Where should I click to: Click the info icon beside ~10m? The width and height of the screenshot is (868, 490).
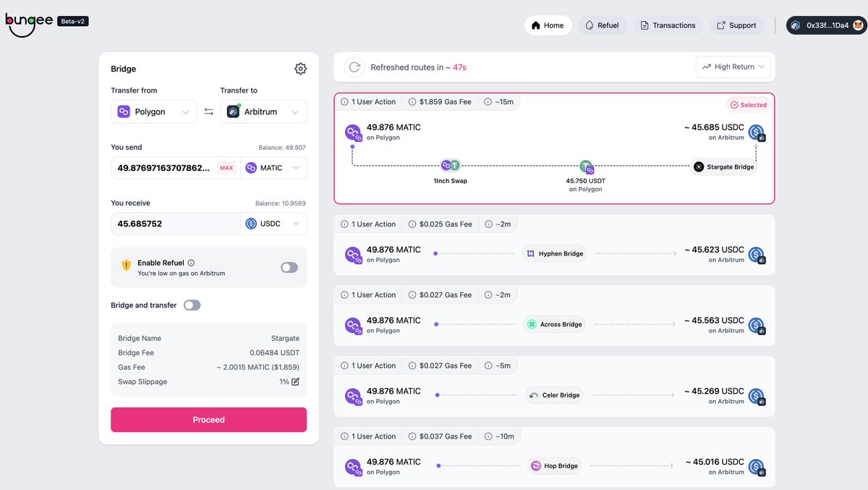click(488, 436)
